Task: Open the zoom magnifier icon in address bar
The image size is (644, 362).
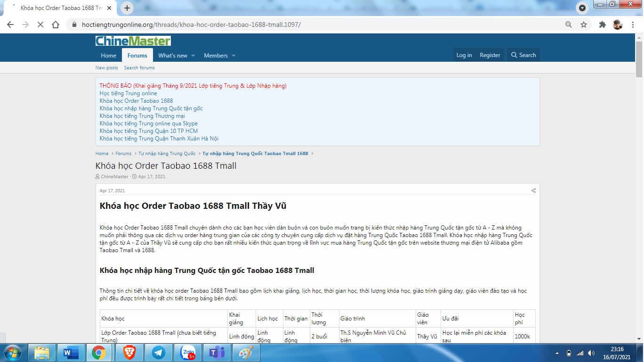Action: pos(569,25)
